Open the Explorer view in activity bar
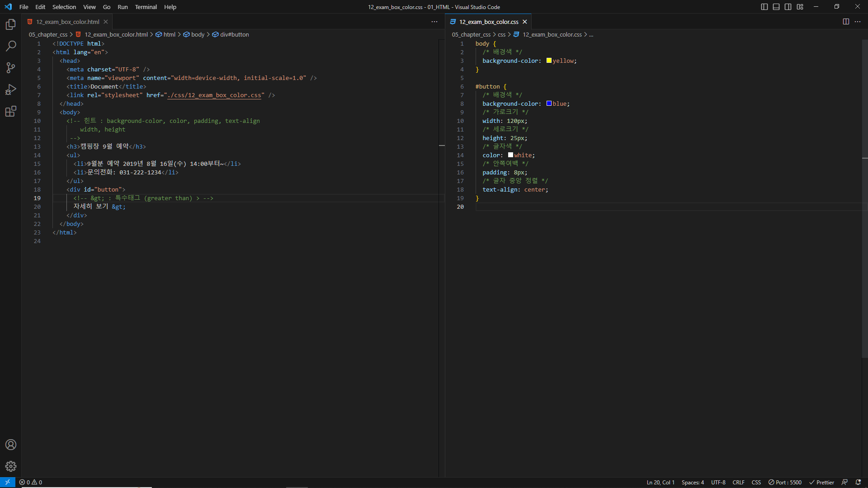 point(11,24)
